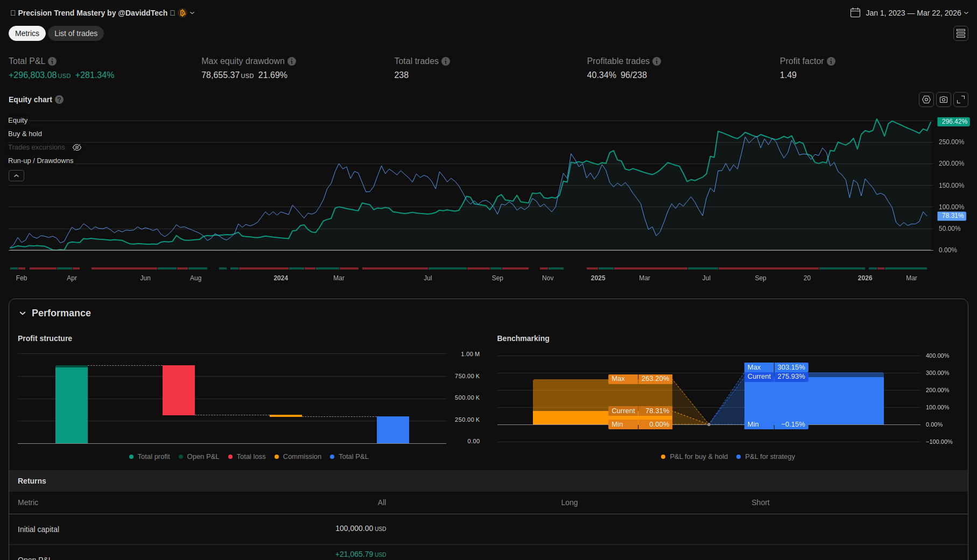The height and width of the screenshot is (560, 977).
Task: Click info icon next to Total P&L
Action: pyautogui.click(x=52, y=61)
